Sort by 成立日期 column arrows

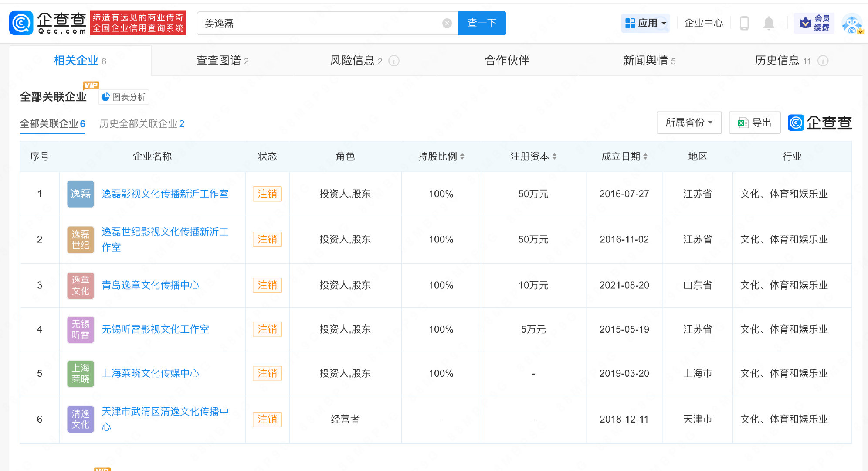click(x=645, y=157)
